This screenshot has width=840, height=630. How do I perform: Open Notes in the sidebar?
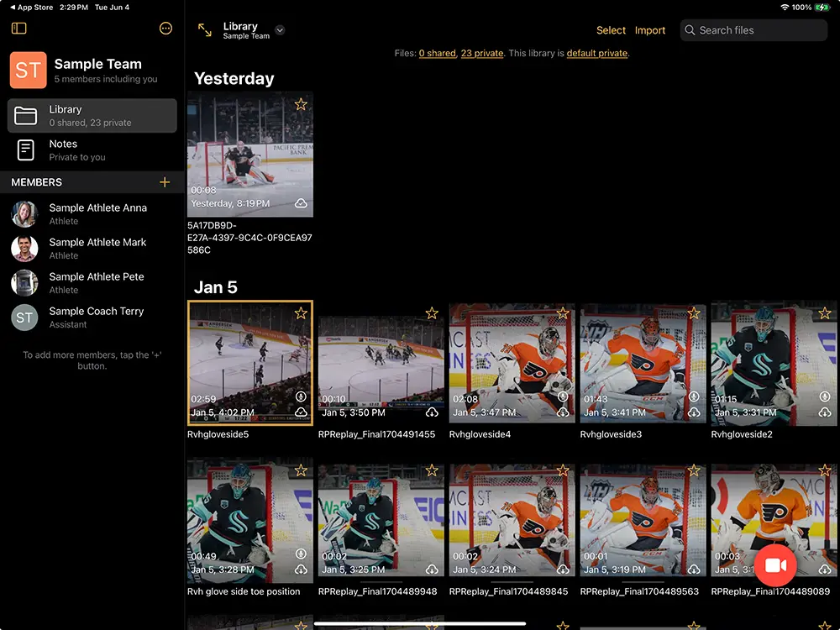tap(92, 150)
